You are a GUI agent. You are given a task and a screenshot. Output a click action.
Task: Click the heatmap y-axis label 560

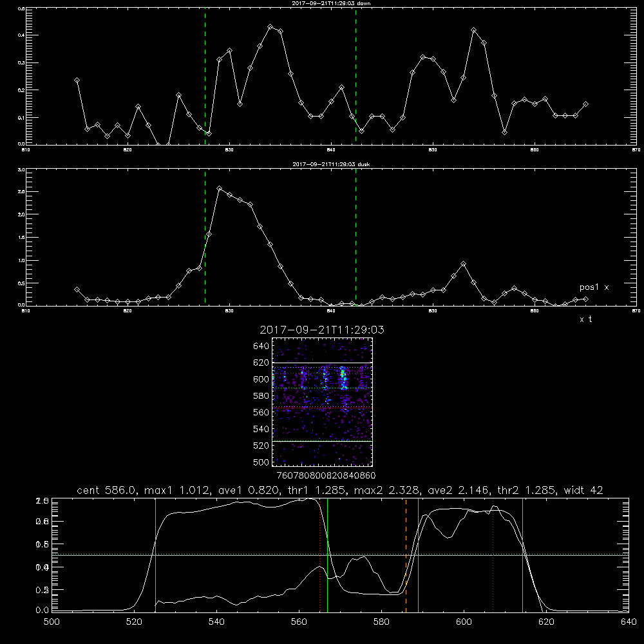[x=261, y=412]
